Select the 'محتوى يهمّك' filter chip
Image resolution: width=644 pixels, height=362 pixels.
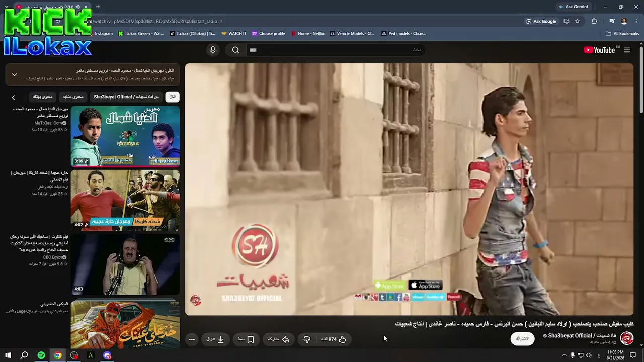pyautogui.click(x=43, y=97)
